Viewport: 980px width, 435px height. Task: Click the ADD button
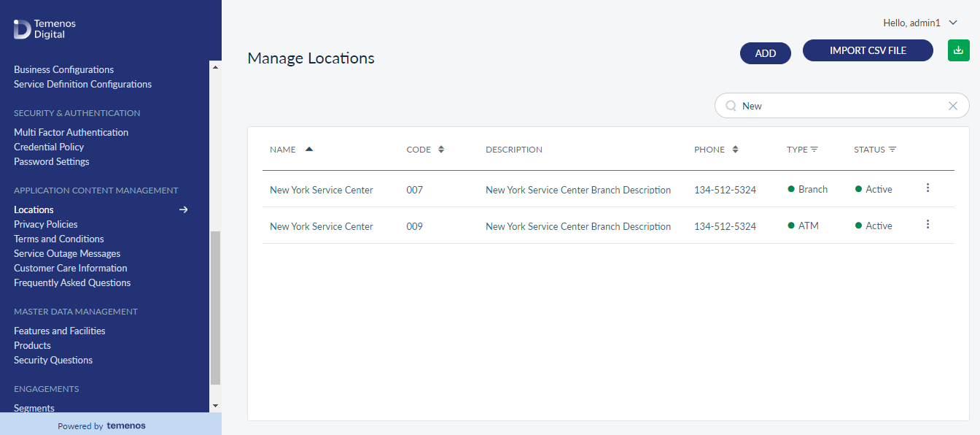(766, 53)
